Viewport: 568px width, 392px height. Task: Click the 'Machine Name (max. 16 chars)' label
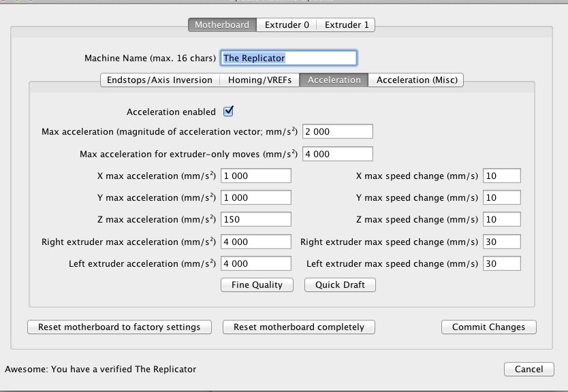[x=150, y=59]
